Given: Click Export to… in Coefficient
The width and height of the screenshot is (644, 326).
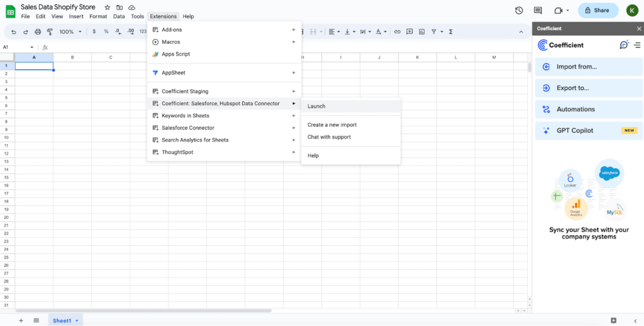Looking at the screenshot, I should pos(589,88).
